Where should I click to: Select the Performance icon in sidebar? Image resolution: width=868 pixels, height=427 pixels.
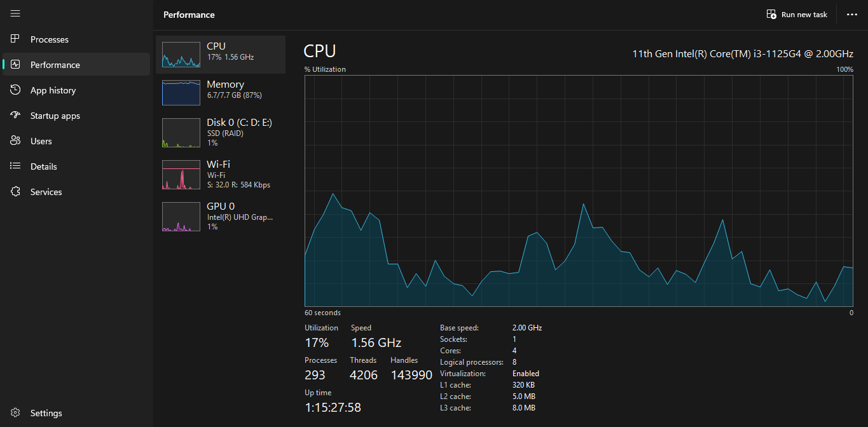pos(16,65)
